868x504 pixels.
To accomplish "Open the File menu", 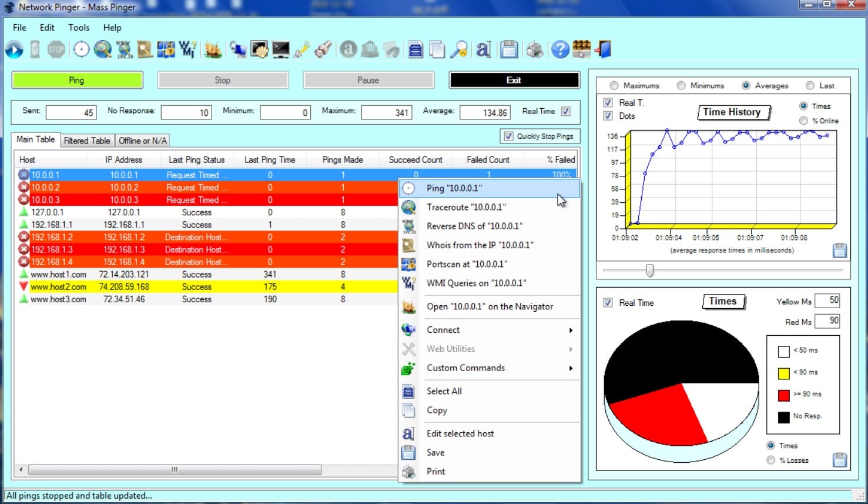I will point(19,28).
